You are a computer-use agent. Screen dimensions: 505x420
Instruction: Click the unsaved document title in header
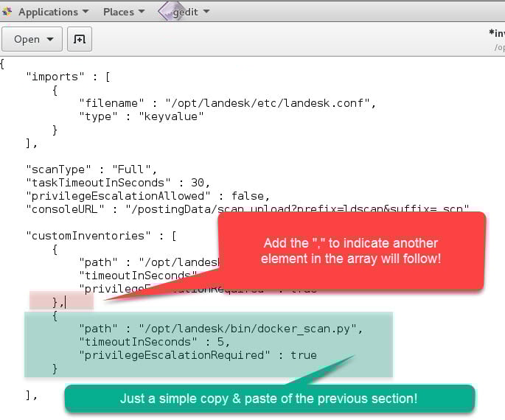point(497,32)
